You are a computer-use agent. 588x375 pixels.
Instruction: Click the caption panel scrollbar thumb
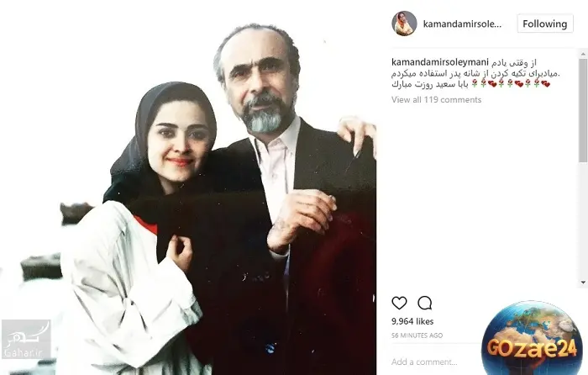[x=583, y=111]
